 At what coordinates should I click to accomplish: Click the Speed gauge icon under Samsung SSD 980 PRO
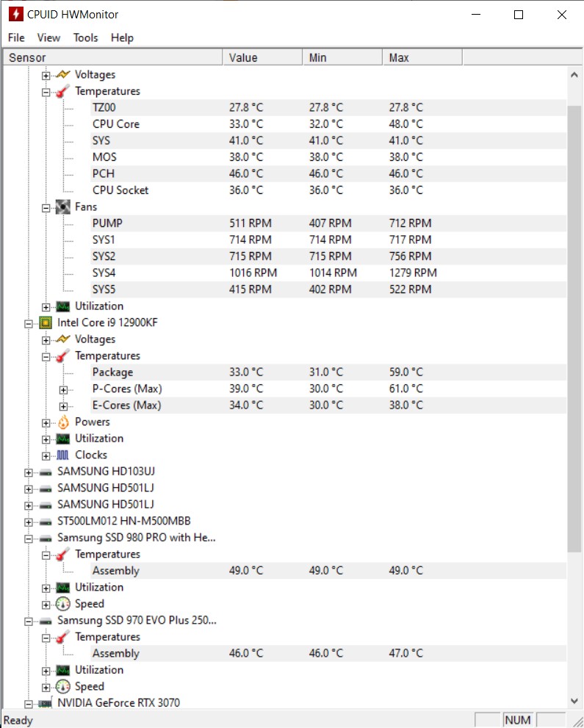[63, 604]
